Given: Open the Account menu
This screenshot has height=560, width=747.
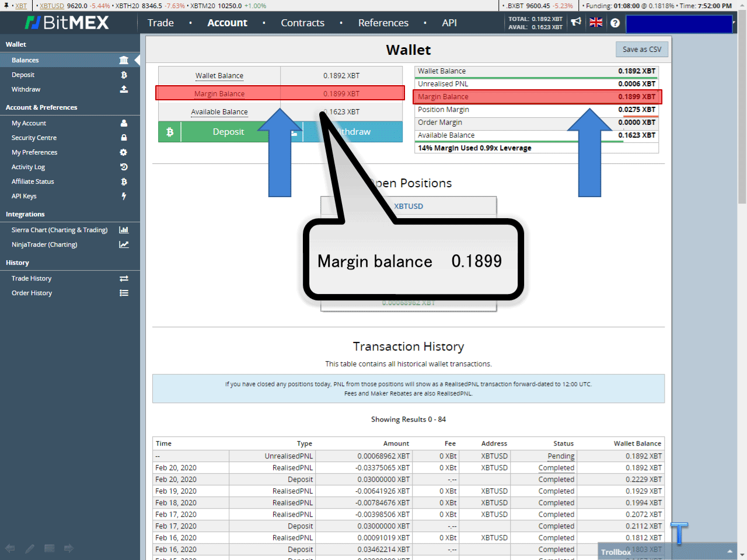Looking at the screenshot, I should (228, 23).
